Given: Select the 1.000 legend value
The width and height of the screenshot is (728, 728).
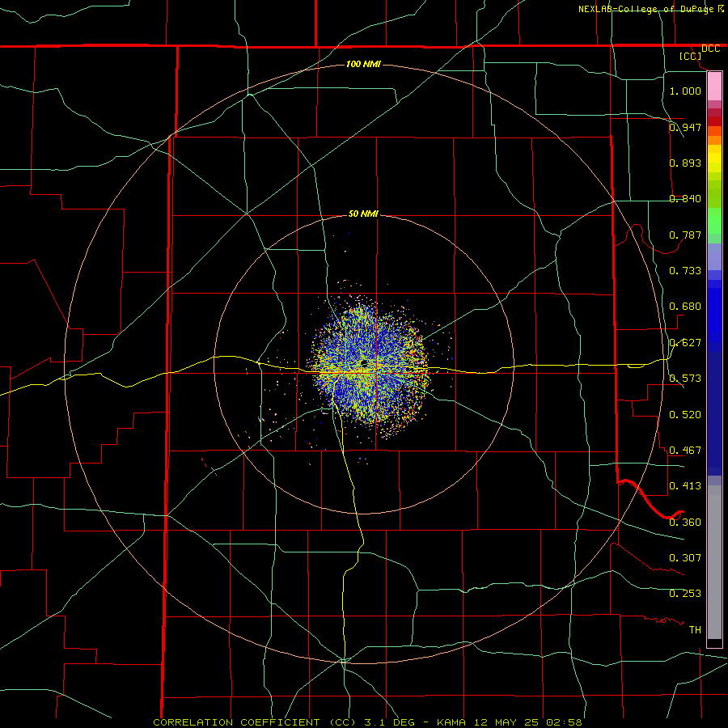Looking at the screenshot, I should click(x=685, y=91).
